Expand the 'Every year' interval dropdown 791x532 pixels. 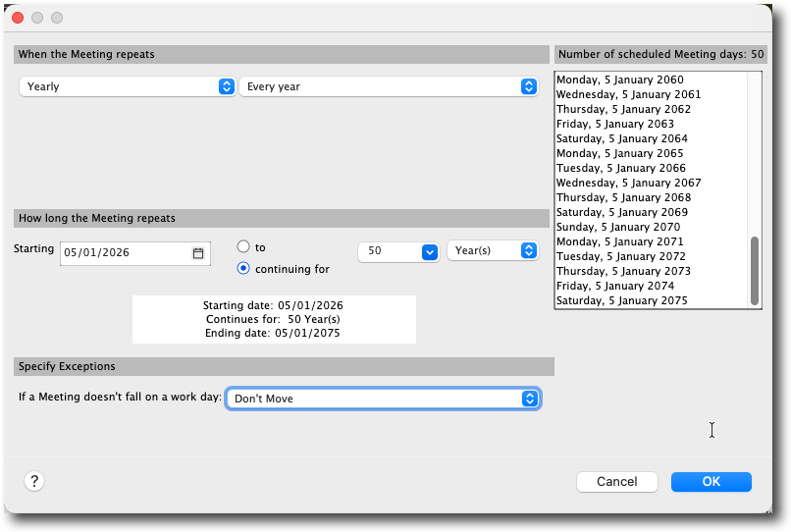click(x=389, y=86)
